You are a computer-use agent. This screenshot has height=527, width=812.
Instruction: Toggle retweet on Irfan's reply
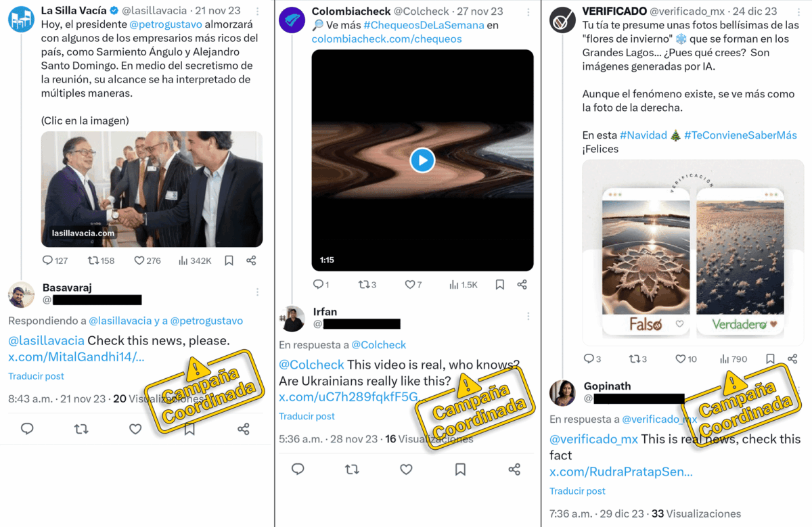[x=352, y=469]
